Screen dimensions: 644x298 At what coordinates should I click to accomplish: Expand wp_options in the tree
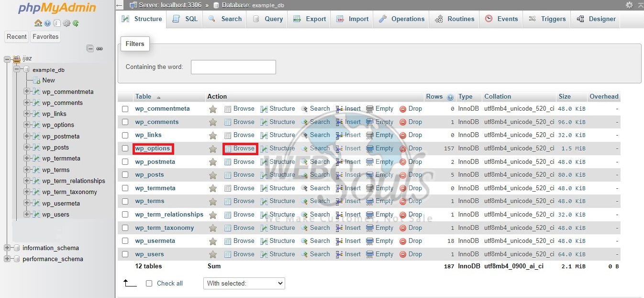point(26,125)
